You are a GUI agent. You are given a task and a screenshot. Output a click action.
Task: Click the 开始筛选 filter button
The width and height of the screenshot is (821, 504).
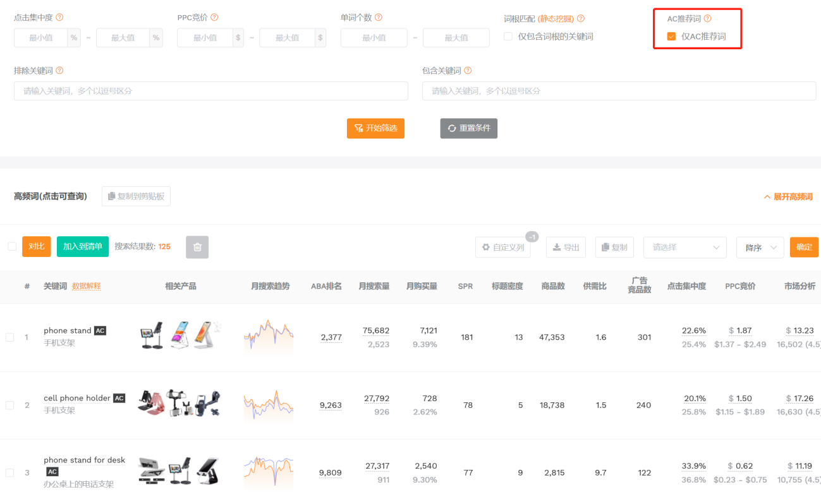(375, 128)
